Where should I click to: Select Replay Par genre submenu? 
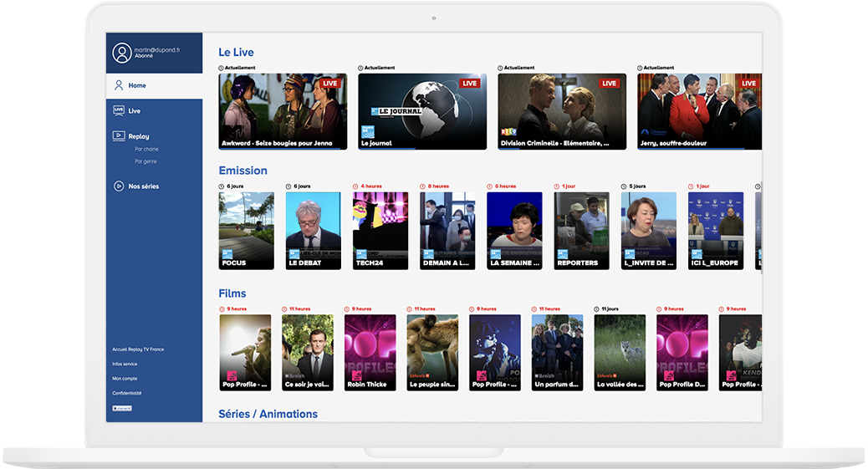pos(146,161)
